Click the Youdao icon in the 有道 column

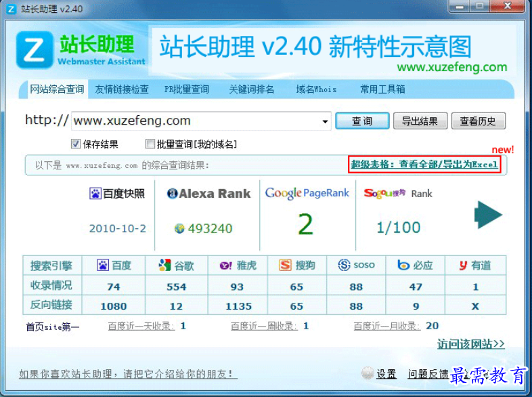[x=464, y=266]
